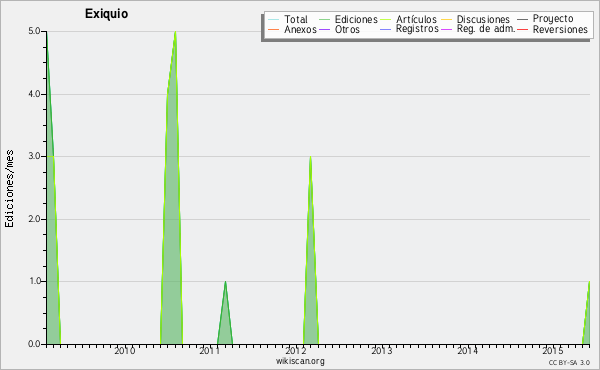The width and height of the screenshot is (600, 370).
Task: Select the "Registros" legend entry
Action: click(x=417, y=29)
